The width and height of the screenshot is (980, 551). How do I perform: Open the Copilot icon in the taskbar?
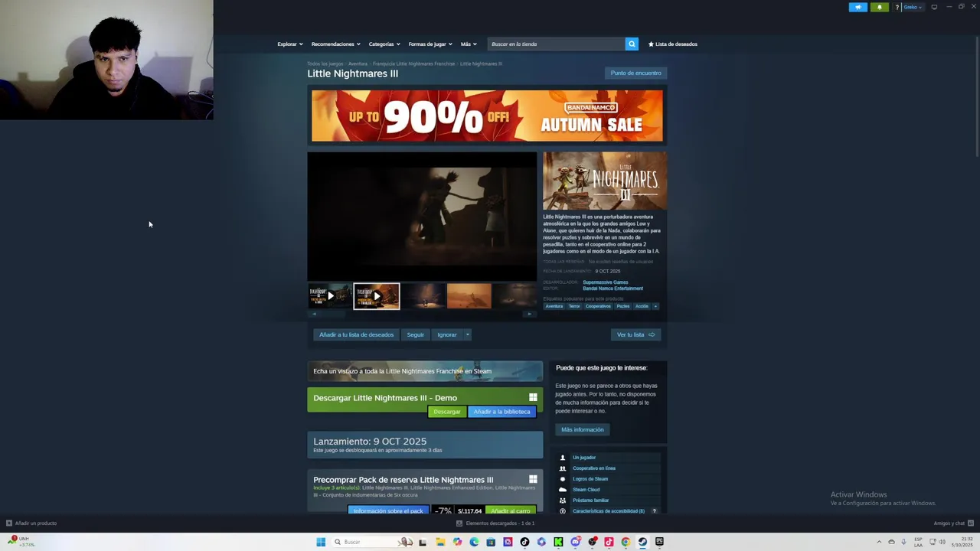[x=457, y=542]
